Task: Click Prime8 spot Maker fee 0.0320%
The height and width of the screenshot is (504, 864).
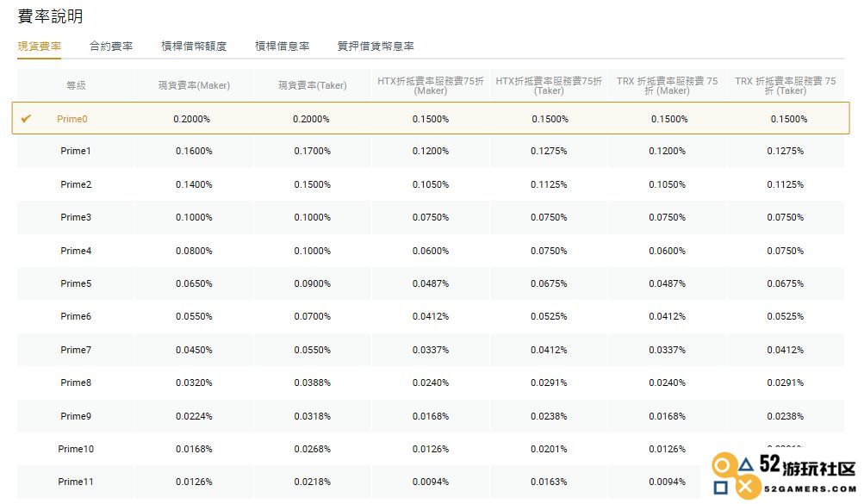Action: [x=194, y=383]
